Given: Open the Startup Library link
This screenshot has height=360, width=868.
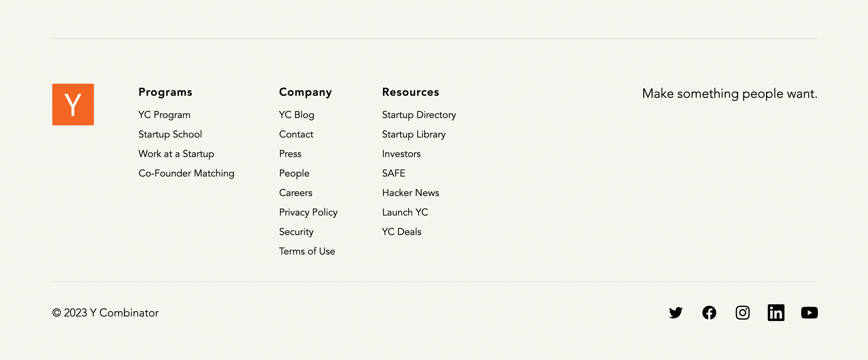Looking at the screenshot, I should [413, 134].
